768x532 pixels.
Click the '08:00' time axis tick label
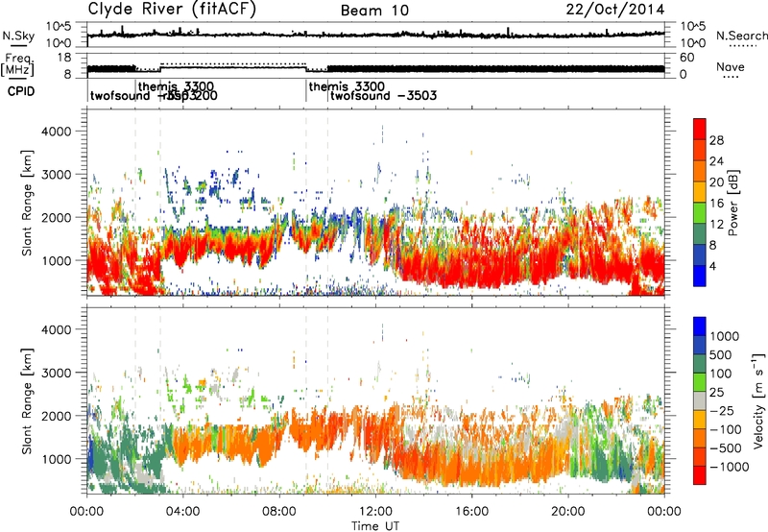click(278, 511)
